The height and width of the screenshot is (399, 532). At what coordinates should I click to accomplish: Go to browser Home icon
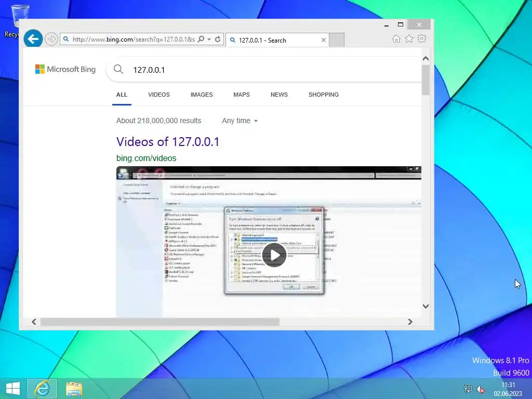click(x=396, y=39)
